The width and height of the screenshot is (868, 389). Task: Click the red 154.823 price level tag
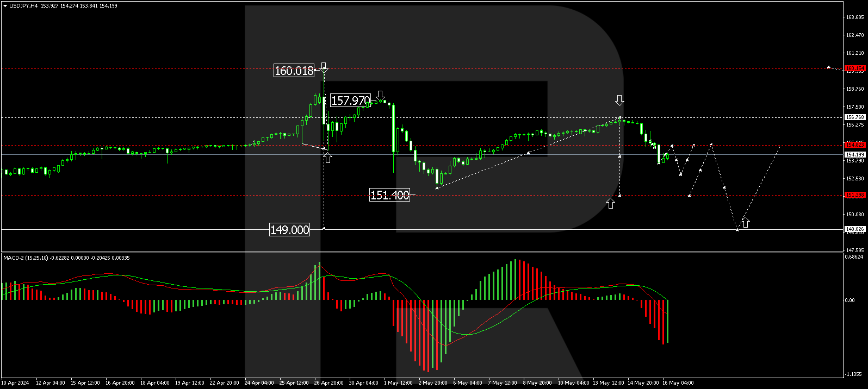855,145
